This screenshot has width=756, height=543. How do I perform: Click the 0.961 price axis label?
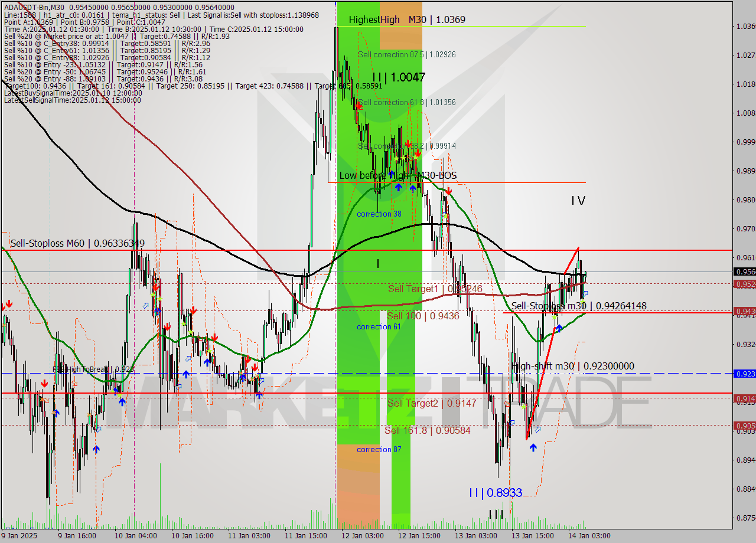(x=745, y=257)
